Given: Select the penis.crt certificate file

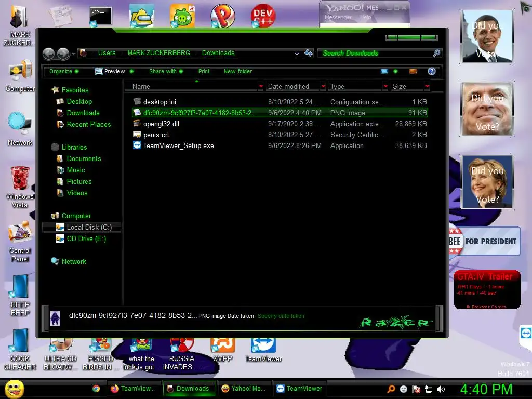Looking at the screenshot, I should [x=280, y=135].
